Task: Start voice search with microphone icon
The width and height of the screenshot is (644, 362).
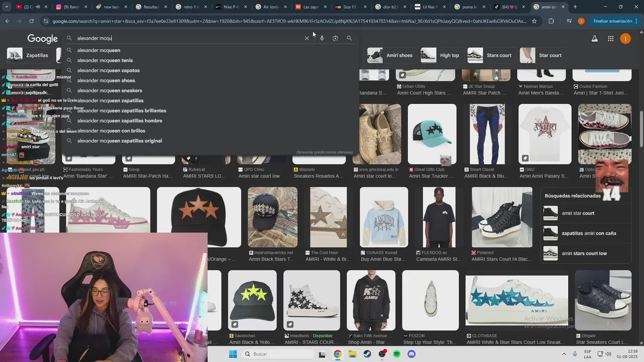Action: (x=322, y=38)
